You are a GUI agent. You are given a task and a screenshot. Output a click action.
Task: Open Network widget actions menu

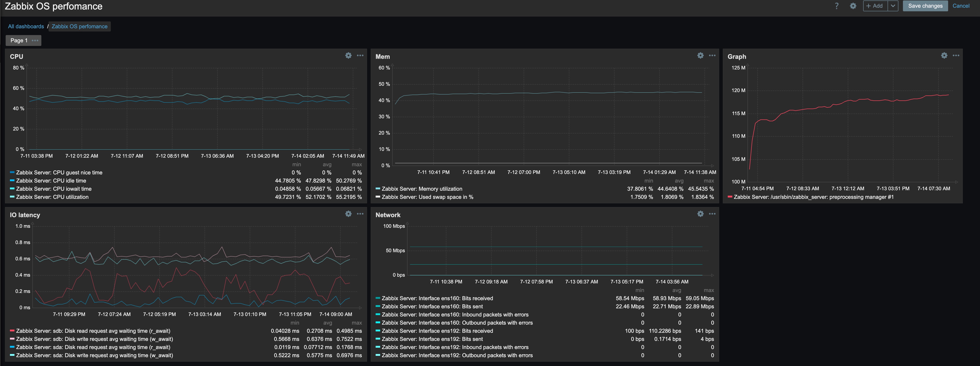click(712, 214)
